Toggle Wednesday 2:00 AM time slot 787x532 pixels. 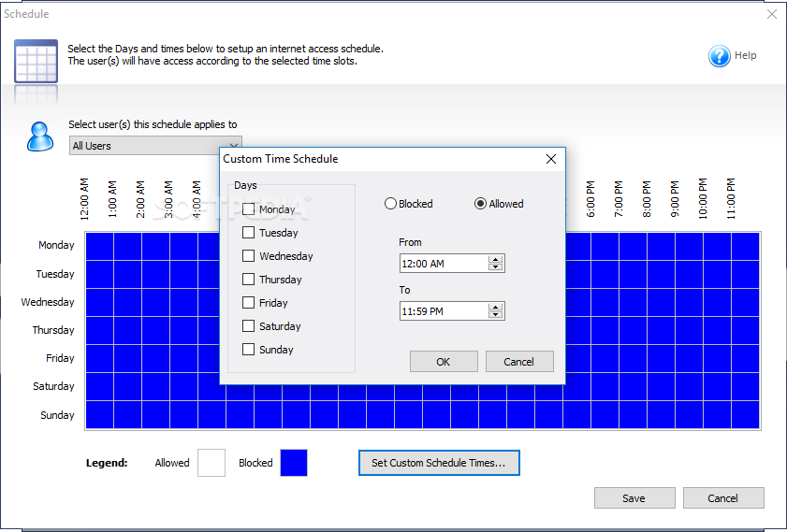coord(155,302)
